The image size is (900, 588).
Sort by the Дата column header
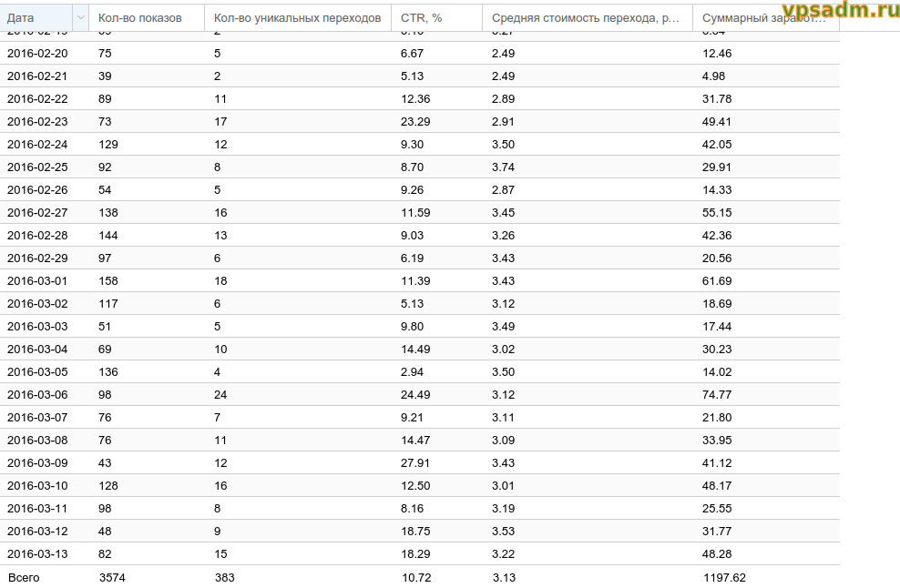point(35,18)
